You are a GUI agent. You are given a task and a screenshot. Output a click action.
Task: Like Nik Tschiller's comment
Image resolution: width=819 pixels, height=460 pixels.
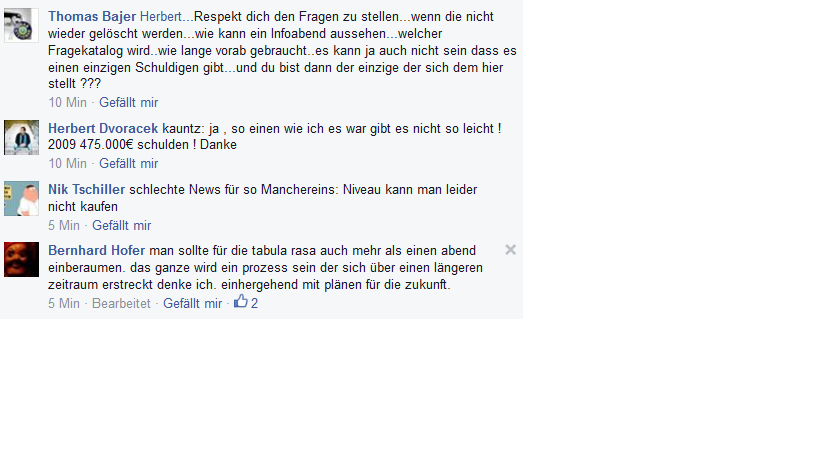point(122,226)
